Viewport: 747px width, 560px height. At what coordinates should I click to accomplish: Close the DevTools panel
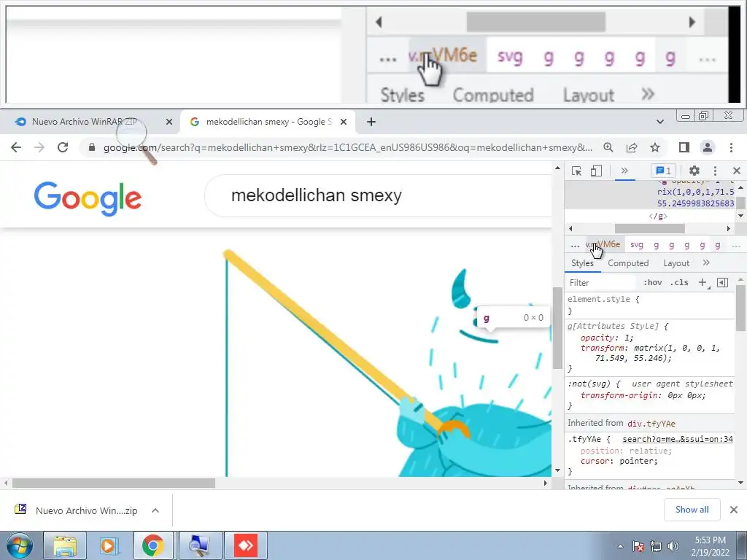[x=737, y=171]
